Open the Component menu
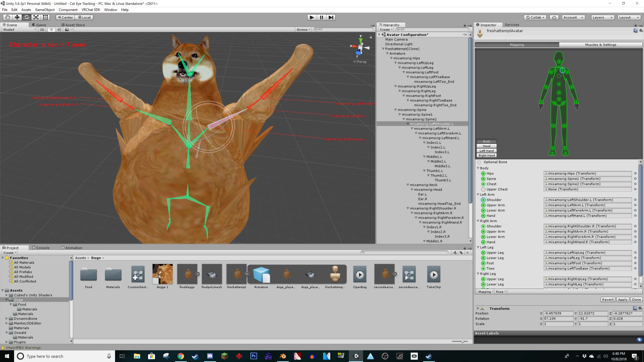644x362 pixels. (x=68, y=10)
